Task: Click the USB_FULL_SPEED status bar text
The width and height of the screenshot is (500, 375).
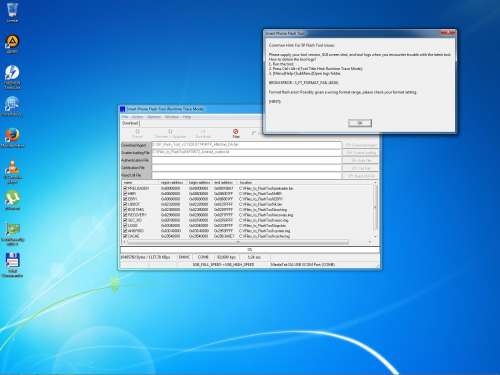Action: 223,265
